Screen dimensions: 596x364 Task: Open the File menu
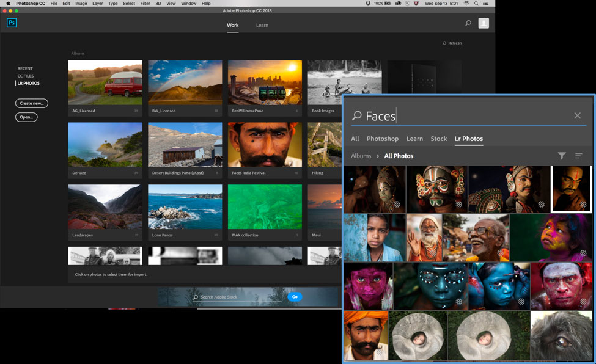pyautogui.click(x=54, y=4)
